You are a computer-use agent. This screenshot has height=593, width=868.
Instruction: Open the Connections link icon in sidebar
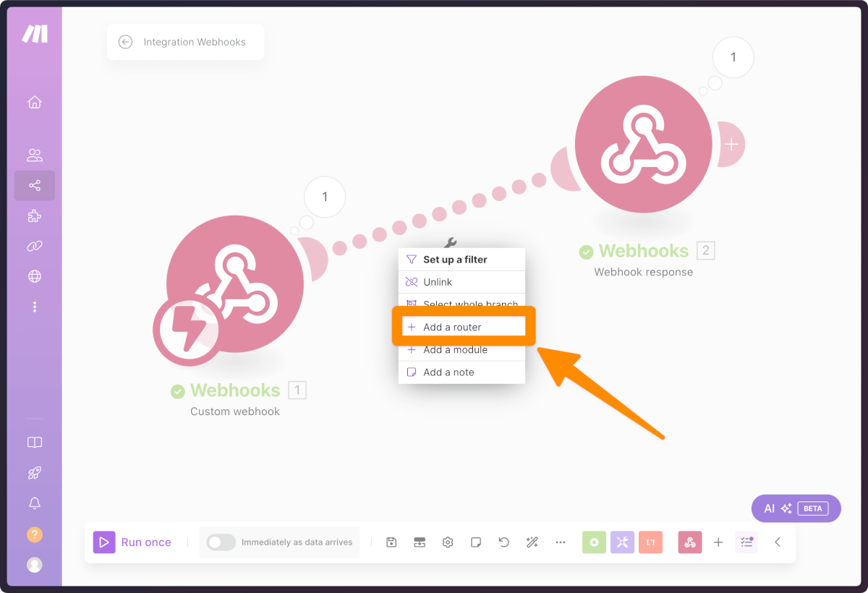pyautogui.click(x=35, y=246)
